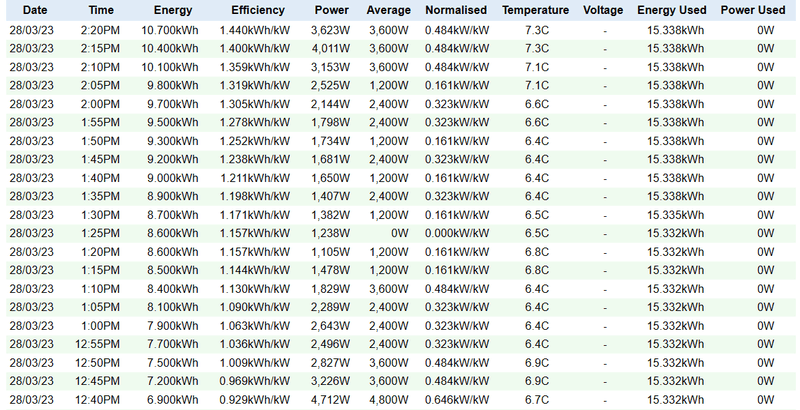Screen dimensions: 800x410
Task: Select the 4,011W power value
Action: tap(330, 49)
